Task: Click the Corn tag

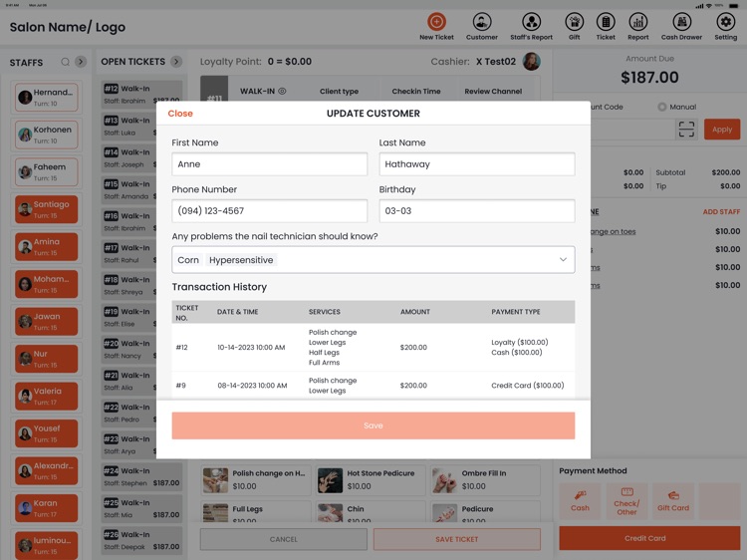Action: tap(188, 260)
